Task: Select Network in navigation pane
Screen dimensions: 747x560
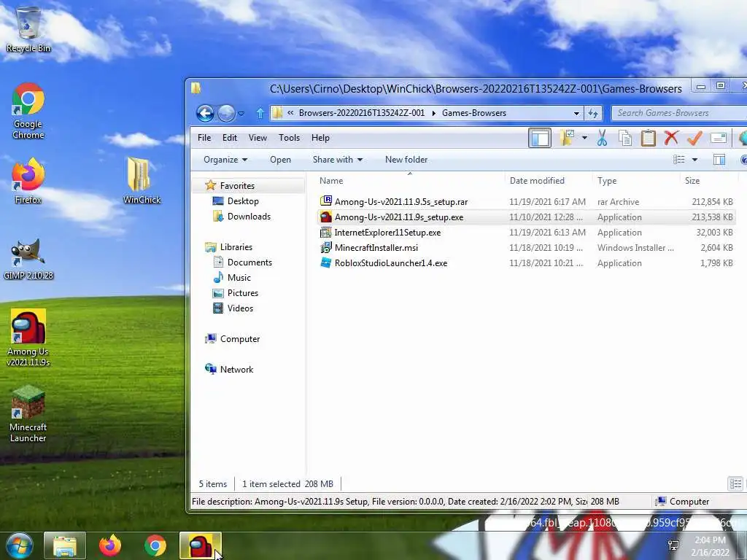Action: pos(236,370)
